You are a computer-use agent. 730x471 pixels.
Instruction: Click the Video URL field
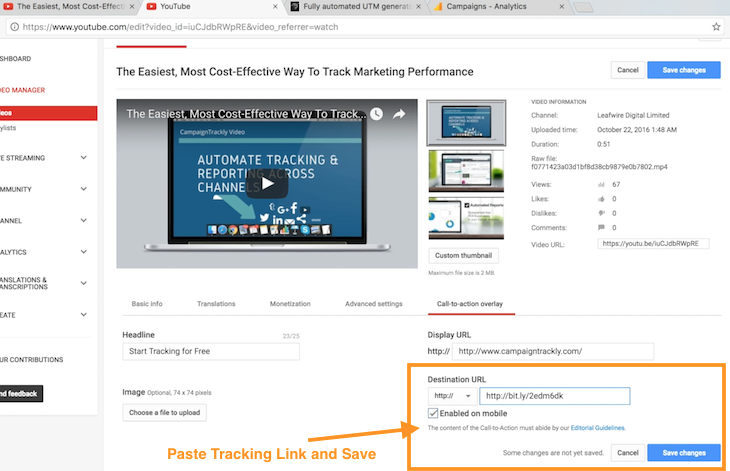pos(653,243)
